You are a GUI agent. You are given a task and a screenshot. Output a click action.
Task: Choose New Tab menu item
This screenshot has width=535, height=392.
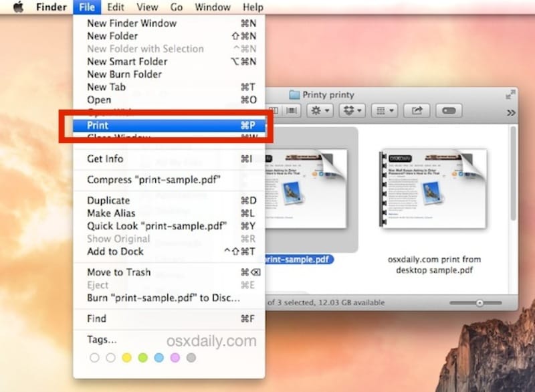pos(169,87)
